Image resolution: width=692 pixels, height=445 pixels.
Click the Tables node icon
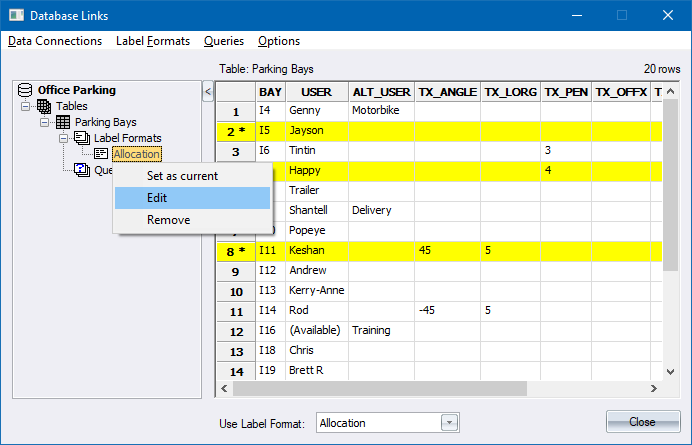[x=45, y=106]
